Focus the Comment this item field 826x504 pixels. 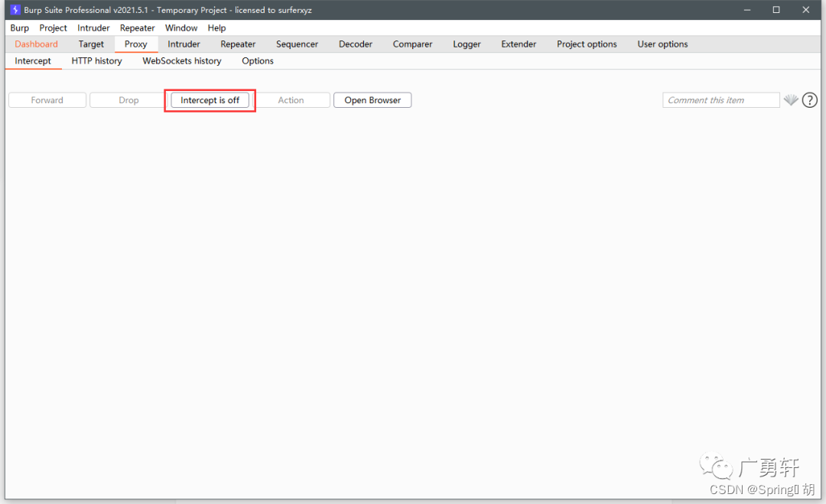click(720, 100)
